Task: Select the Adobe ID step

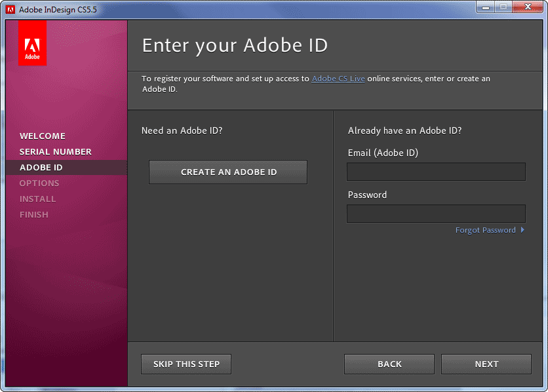Action: click(x=41, y=167)
